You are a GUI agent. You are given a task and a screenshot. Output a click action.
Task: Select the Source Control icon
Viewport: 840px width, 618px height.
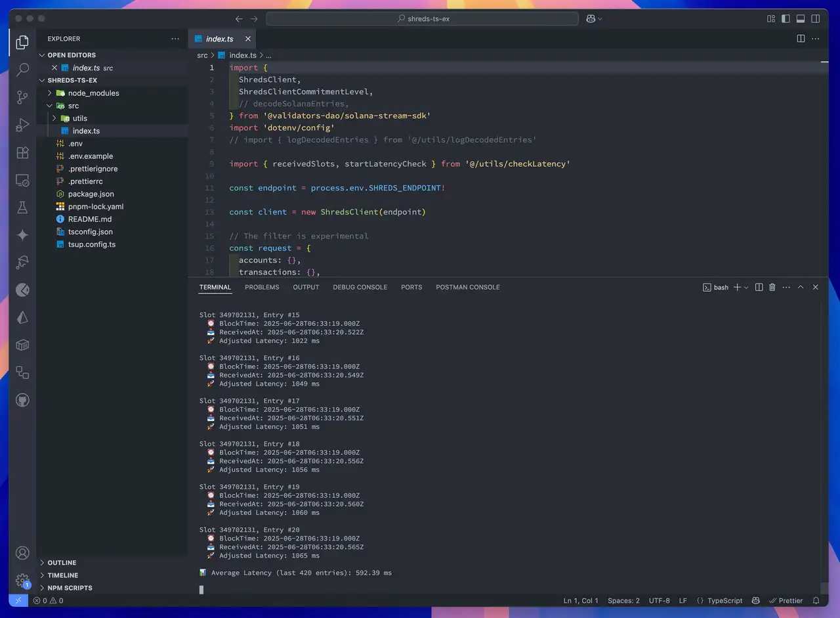click(x=22, y=97)
